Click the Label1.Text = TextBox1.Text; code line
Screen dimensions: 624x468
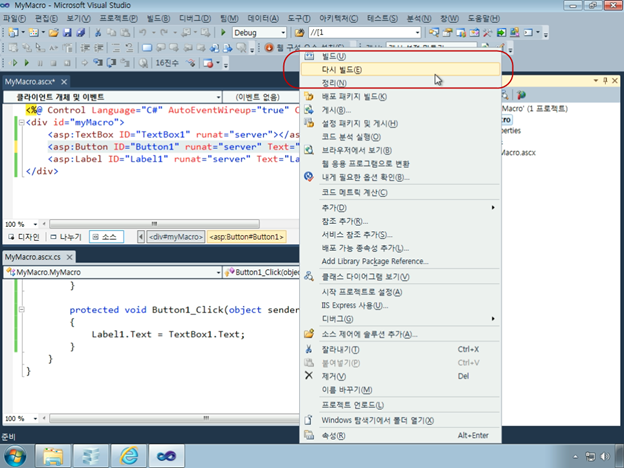[168, 334]
